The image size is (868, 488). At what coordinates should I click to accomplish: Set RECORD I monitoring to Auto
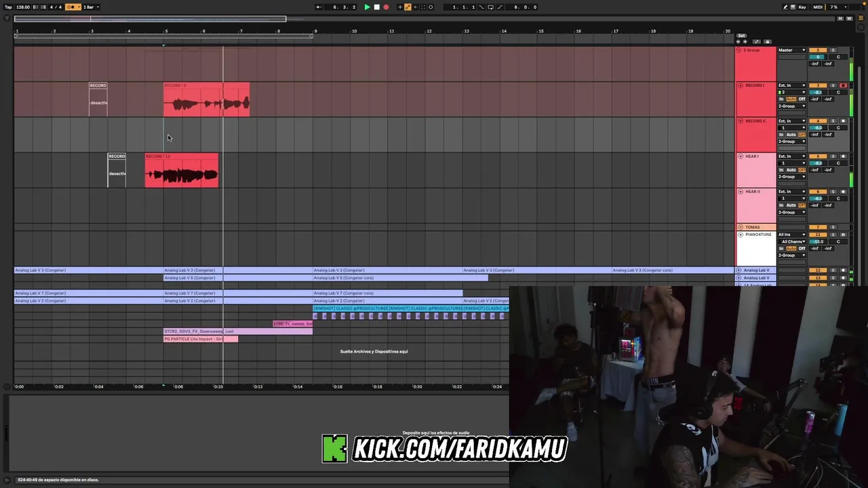[791, 99]
